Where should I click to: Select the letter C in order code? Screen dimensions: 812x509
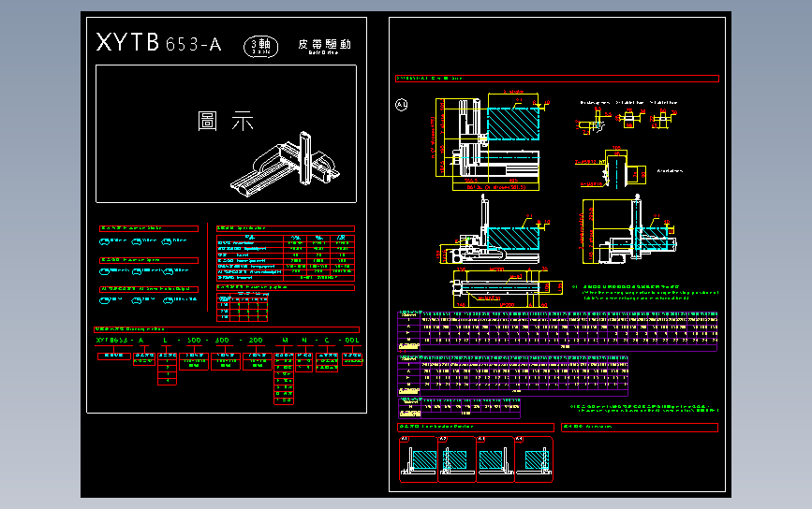pyautogui.click(x=327, y=340)
